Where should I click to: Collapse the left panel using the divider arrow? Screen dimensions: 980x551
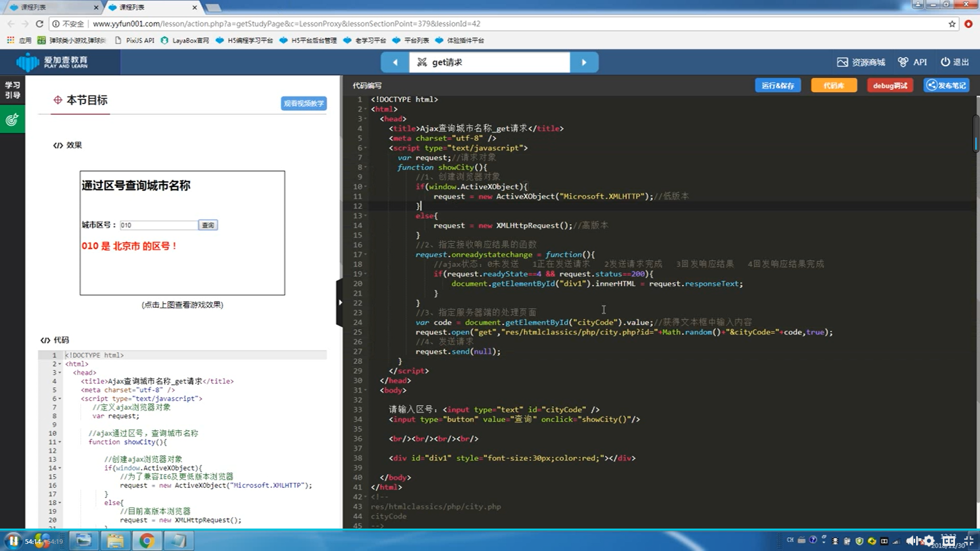pos(340,303)
